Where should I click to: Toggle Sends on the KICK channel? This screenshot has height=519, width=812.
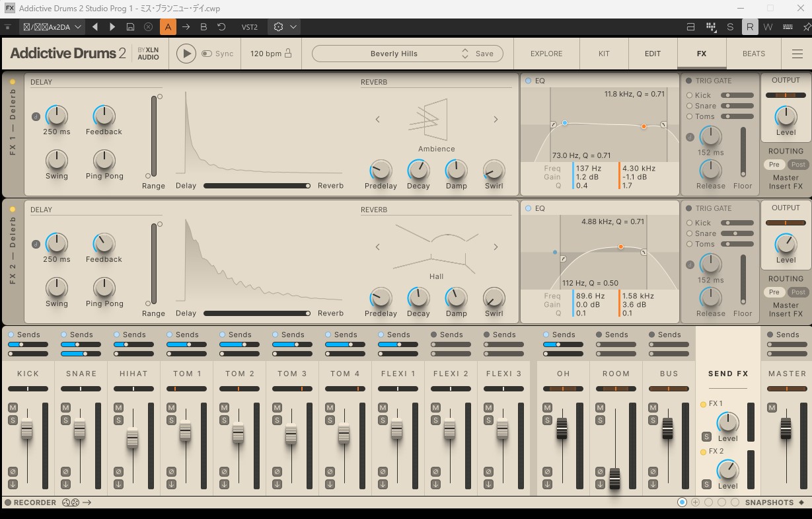[11, 335]
